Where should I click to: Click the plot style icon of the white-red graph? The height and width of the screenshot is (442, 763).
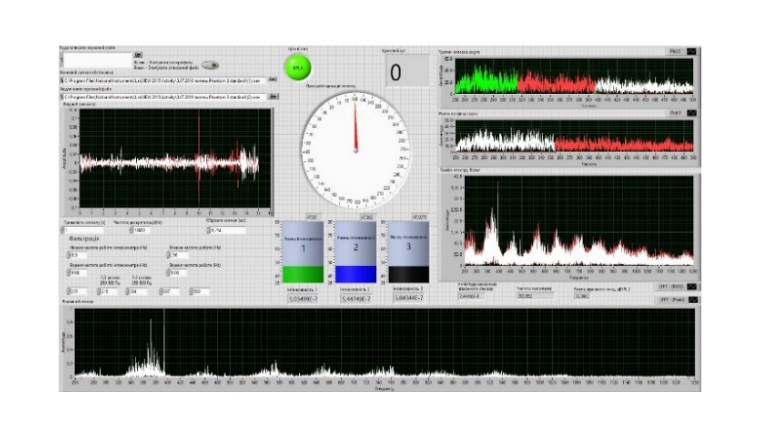(x=691, y=113)
